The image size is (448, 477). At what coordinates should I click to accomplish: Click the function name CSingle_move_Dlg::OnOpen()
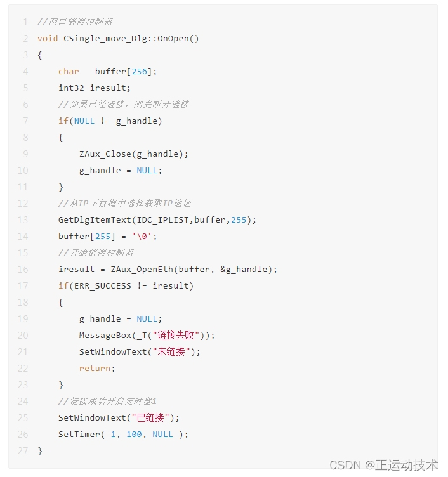click(131, 39)
